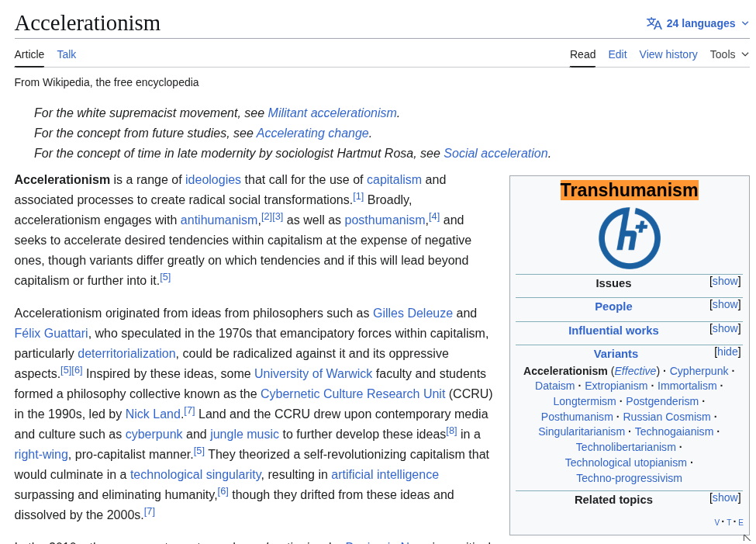Open the Tools dropdown menu

[x=729, y=54]
